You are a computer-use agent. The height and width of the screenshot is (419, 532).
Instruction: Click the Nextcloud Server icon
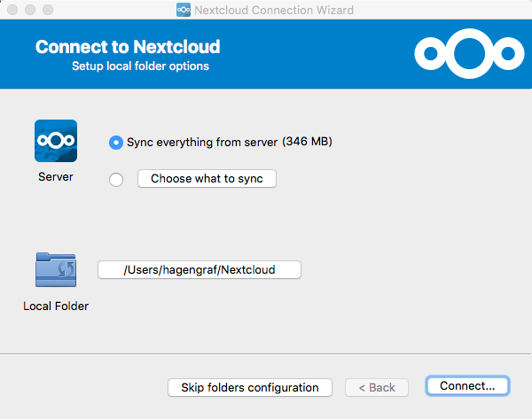56,141
